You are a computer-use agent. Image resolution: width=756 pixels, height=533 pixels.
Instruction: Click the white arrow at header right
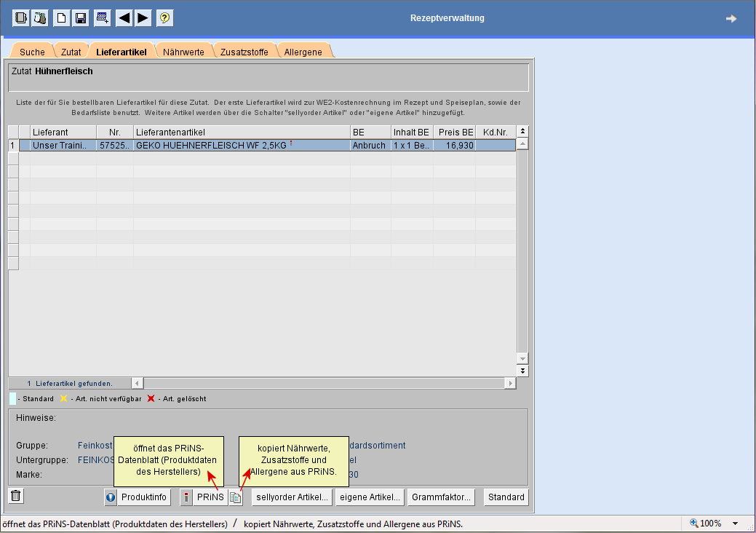click(x=731, y=18)
